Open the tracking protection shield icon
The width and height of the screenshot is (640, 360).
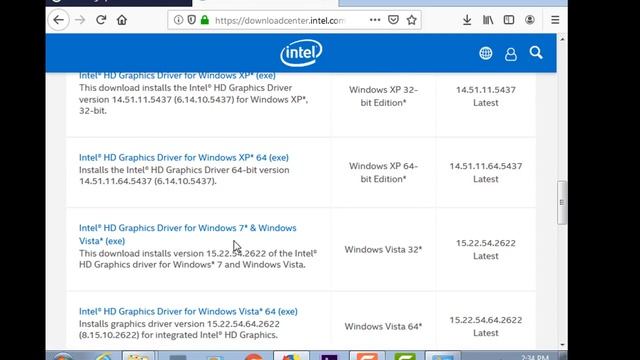pyautogui.click(x=191, y=20)
